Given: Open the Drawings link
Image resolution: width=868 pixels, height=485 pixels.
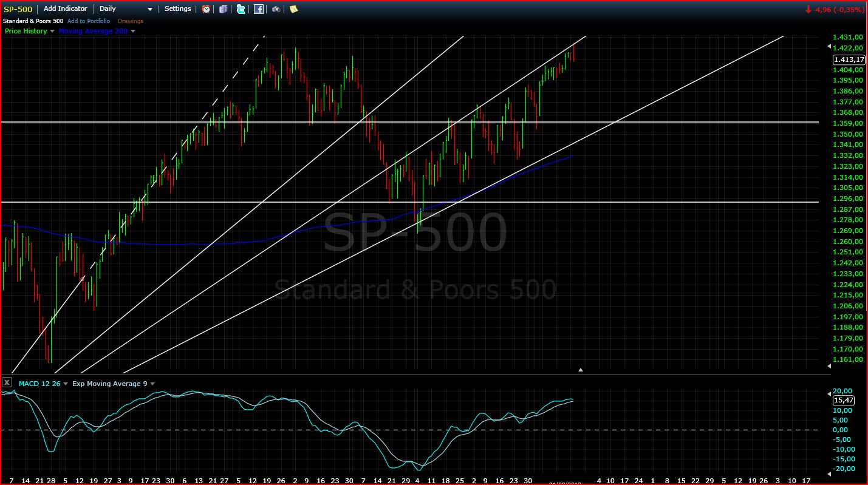Looking at the screenshot, I should (131, 21).
